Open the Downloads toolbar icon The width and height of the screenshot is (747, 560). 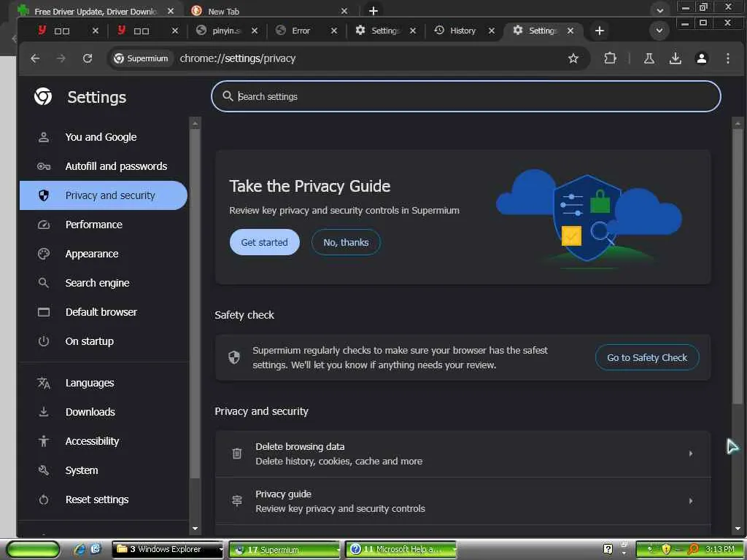(675, 58)
